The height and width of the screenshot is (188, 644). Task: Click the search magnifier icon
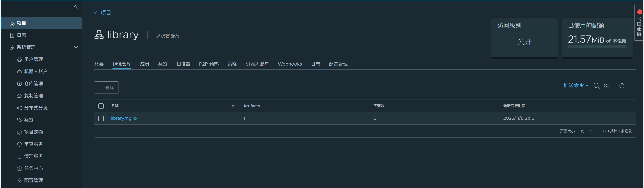pos(596,86)
